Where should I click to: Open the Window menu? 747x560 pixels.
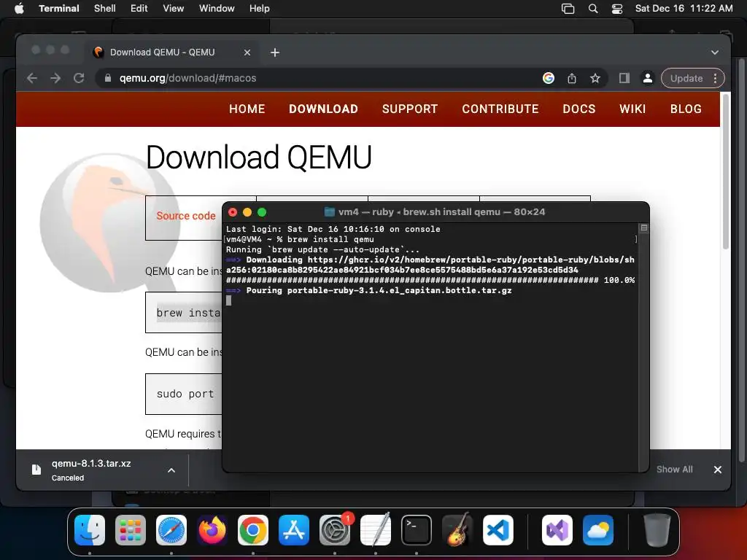click(x=217, y=9)
